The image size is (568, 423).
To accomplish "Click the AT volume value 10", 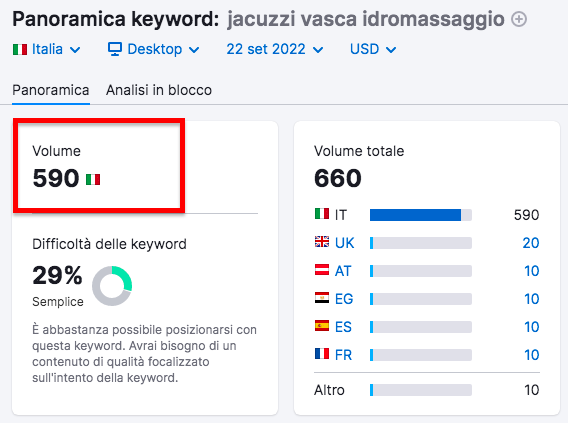I will coord(531,271).
